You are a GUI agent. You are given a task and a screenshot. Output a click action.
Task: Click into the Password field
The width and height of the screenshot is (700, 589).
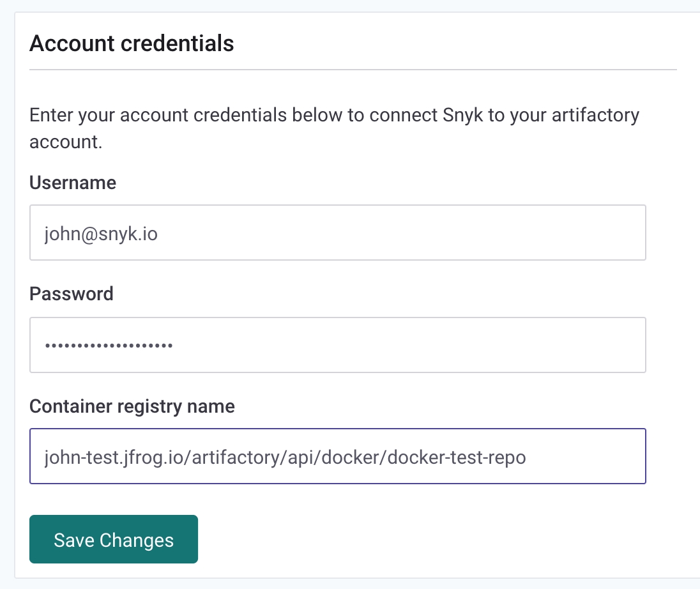coord(337,345)
